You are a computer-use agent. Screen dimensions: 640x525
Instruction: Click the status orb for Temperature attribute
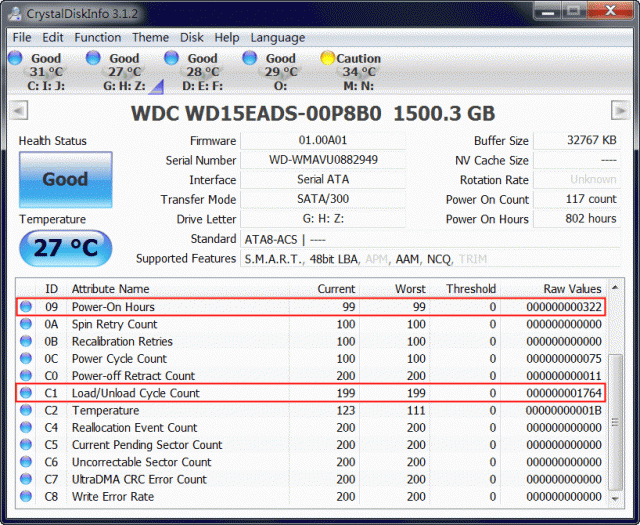(26, 410)
